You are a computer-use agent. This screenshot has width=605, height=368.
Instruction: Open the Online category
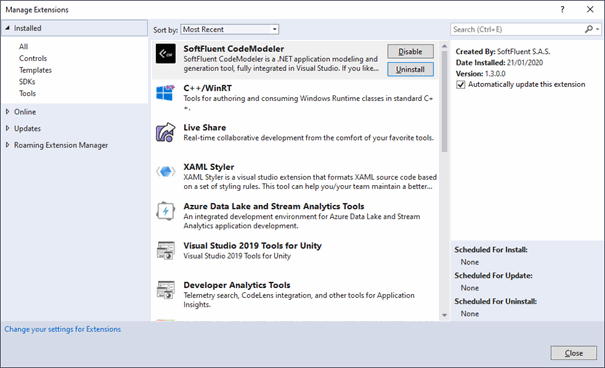pos(25,112)
